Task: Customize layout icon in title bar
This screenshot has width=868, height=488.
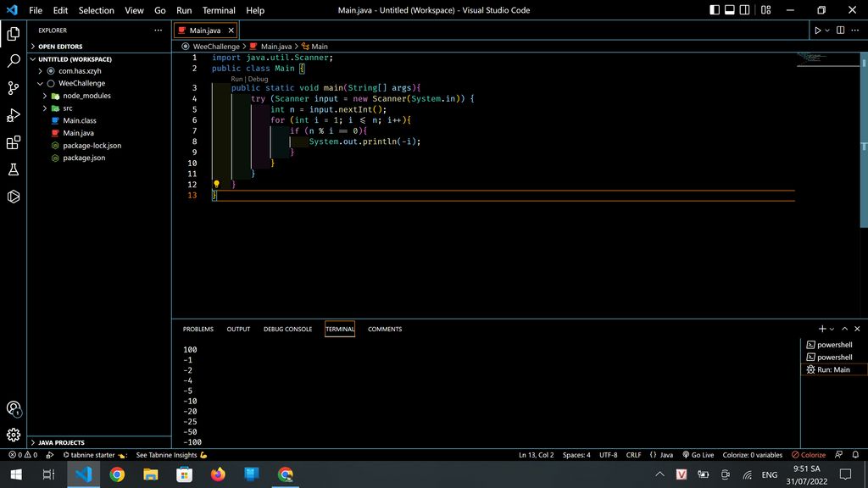Action: (x=765, y=10)
